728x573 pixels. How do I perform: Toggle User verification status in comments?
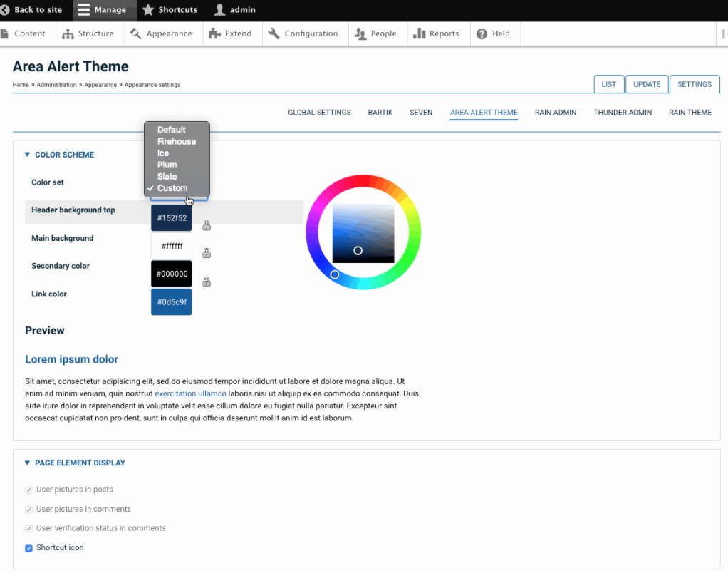[27, 528]
